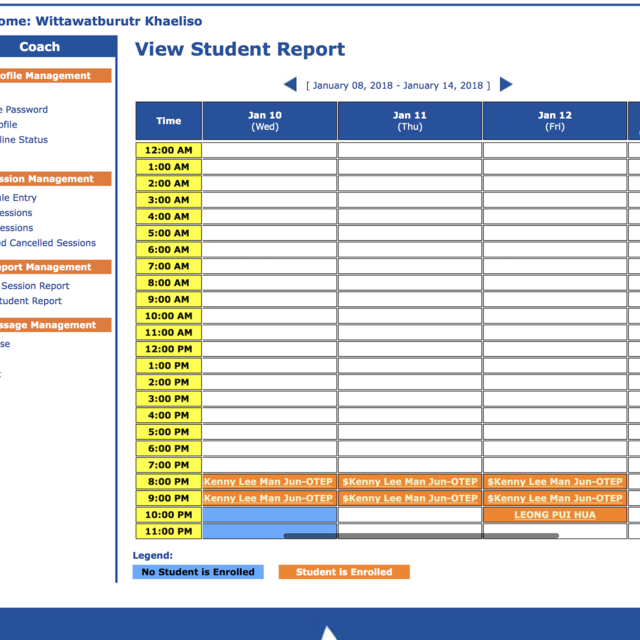
Task: Open Kenny Lee Man Jun-OTEP session, Thu 9:00 PM
Action: tap(410, 498)
